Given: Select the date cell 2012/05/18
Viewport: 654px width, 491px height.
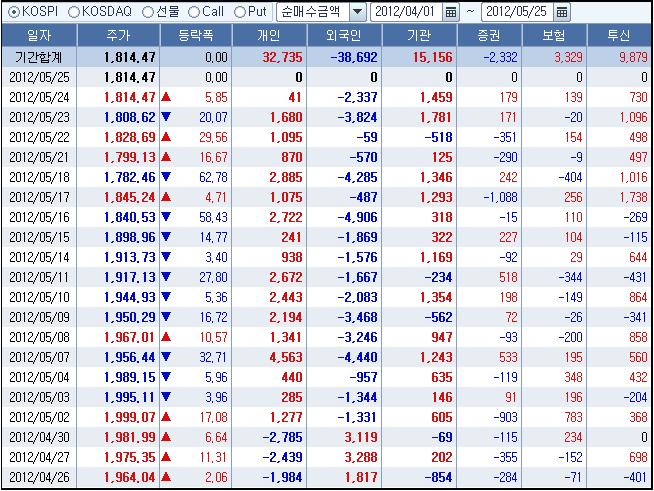Looking at the screenshot, I should [39, 177].
